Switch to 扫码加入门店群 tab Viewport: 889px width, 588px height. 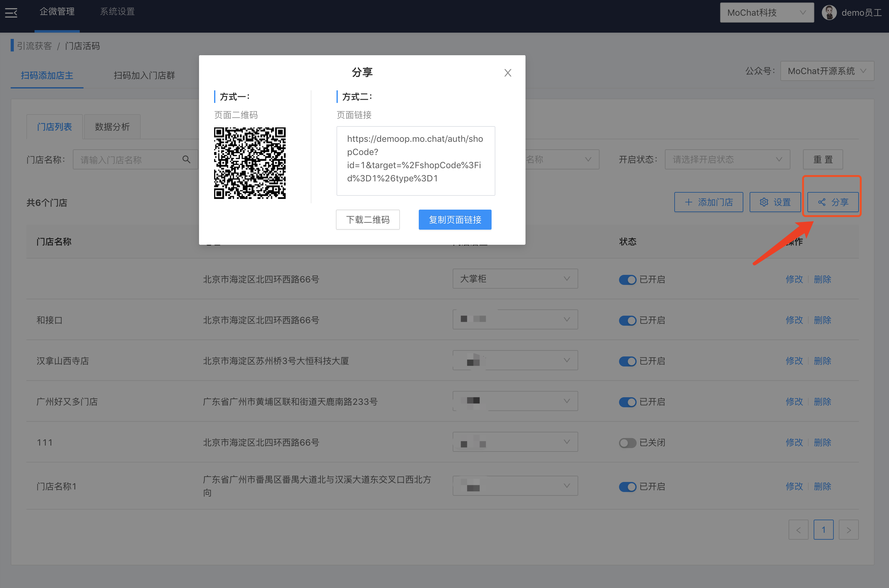(x=144, y=75)
